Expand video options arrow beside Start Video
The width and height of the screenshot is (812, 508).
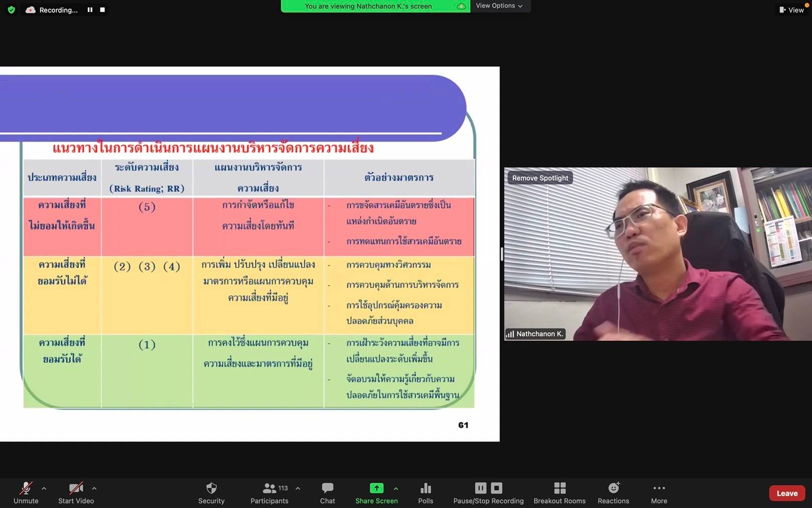(94, 488)
